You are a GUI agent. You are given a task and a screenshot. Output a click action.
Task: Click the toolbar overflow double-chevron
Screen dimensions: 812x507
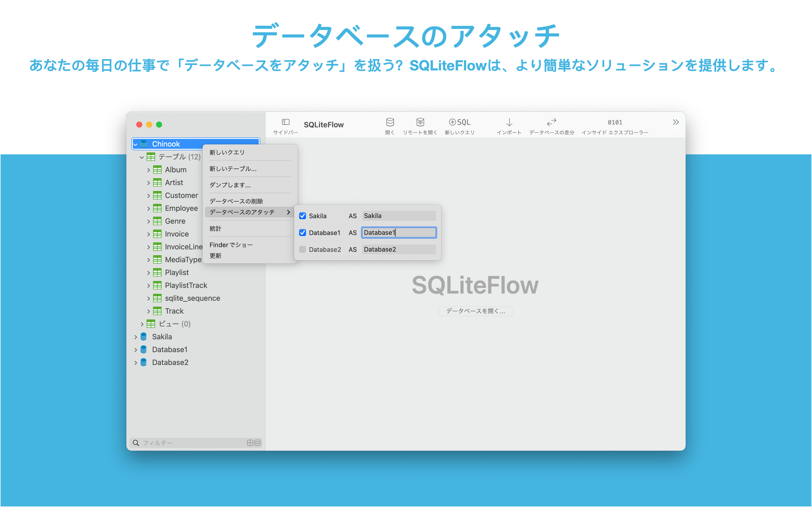tap(676, 122)
